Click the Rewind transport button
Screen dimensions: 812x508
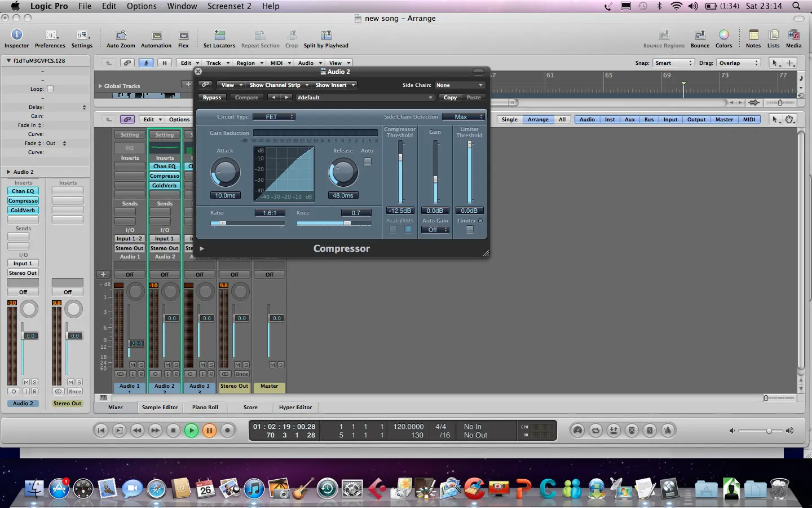pos(137,430)
